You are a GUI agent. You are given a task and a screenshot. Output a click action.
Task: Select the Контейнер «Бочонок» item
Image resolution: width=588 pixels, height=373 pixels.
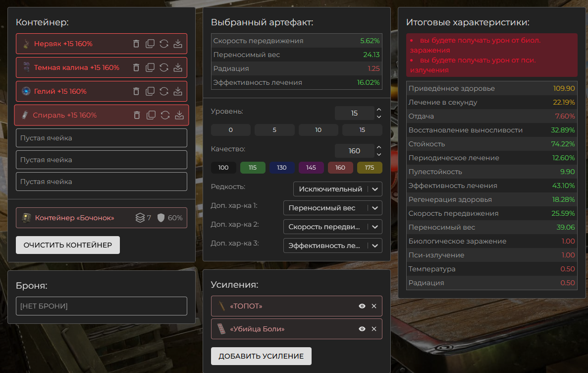click(74, 218)
